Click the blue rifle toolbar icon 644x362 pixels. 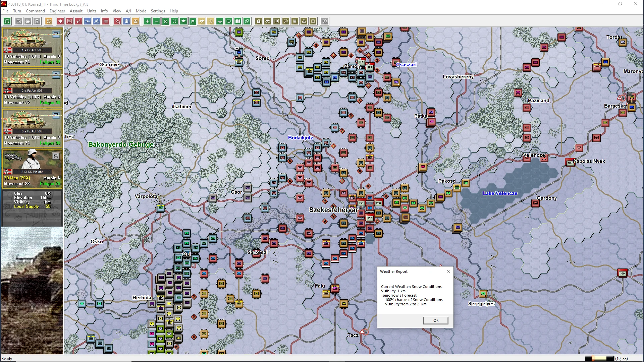(88, 21)
